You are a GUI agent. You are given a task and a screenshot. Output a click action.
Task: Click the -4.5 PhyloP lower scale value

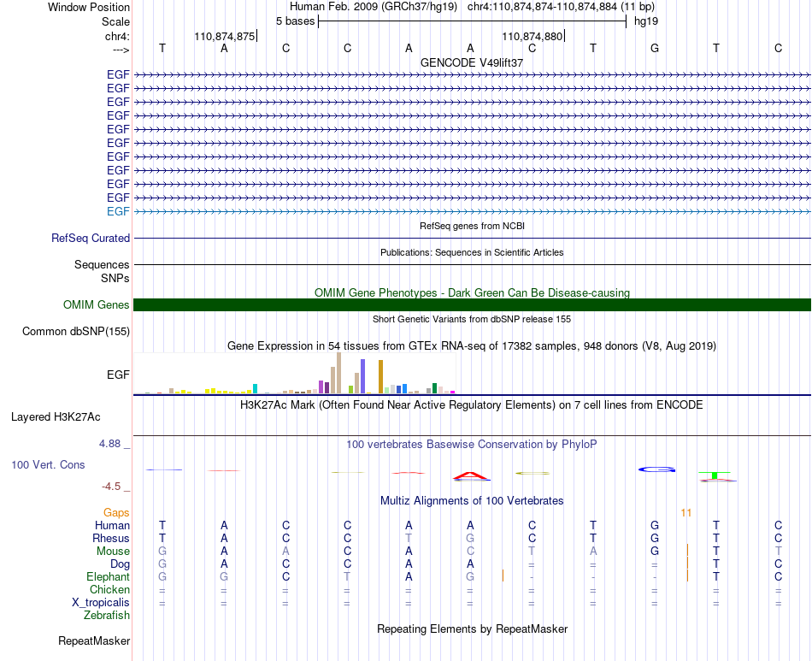click(111, 487)
